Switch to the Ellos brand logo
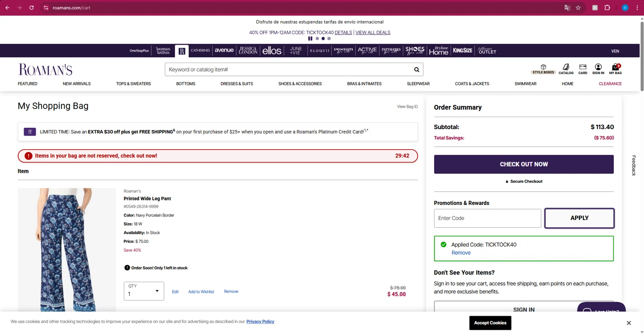 tap(272, 51)
